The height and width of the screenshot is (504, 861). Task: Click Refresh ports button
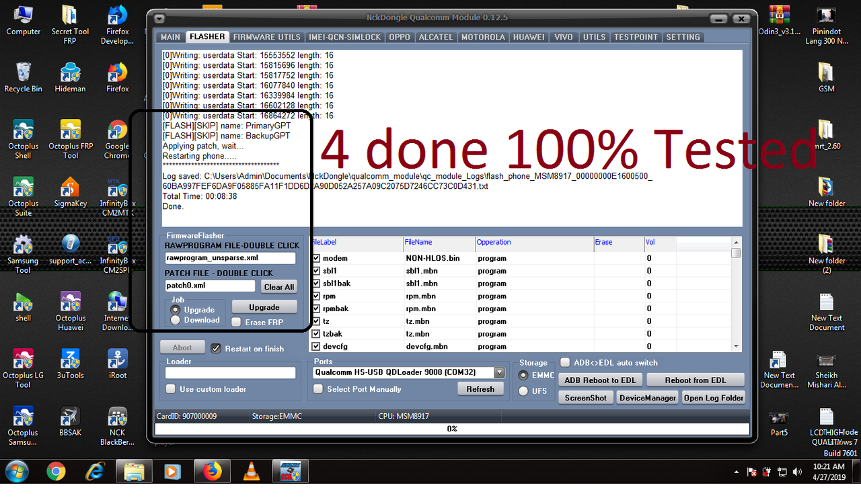pyautogui.click(x=480, y=389)
